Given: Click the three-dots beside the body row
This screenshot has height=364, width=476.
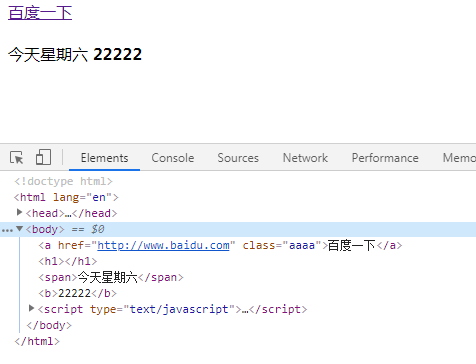Looking at the screenshot, I should 7,230.
